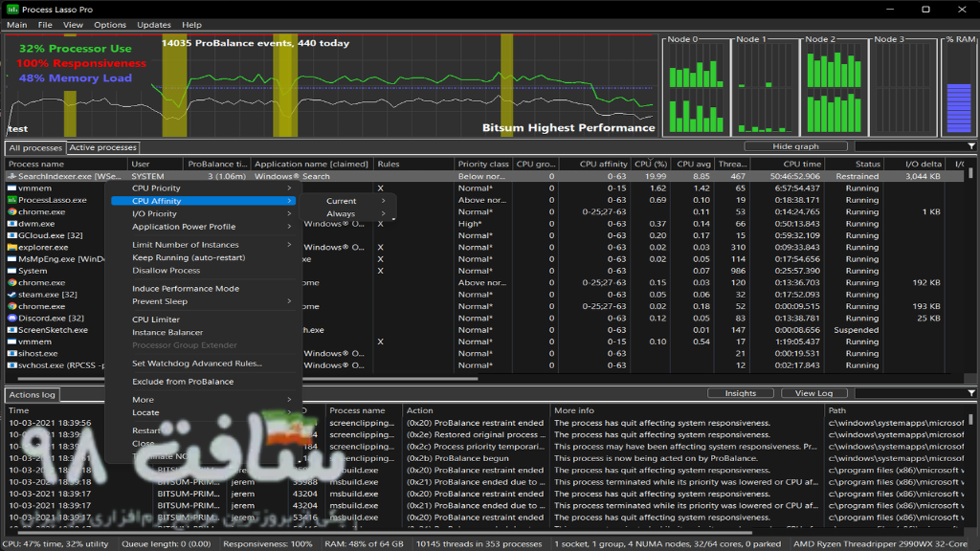Click the dwm.exe process icon
Image resolution: width=980 pixels, height=551 pixels.
pyautogui.click(x=11, y=224)
